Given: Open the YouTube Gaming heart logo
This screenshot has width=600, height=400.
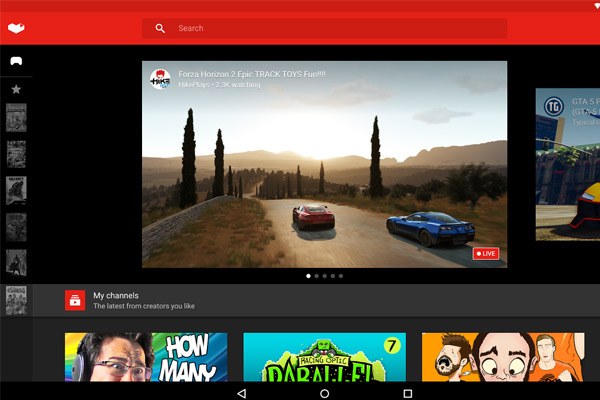Looking at the screenshot, I should tap(16, 28).
